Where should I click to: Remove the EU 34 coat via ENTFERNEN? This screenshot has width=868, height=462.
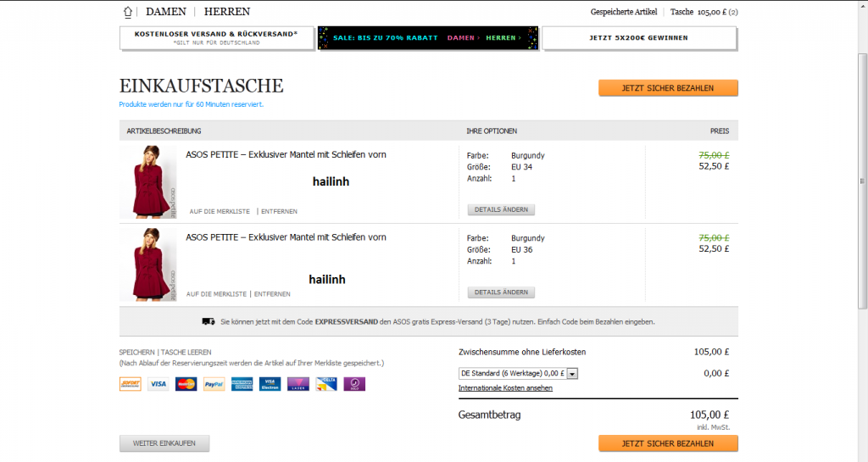click(x=279, y=210)
